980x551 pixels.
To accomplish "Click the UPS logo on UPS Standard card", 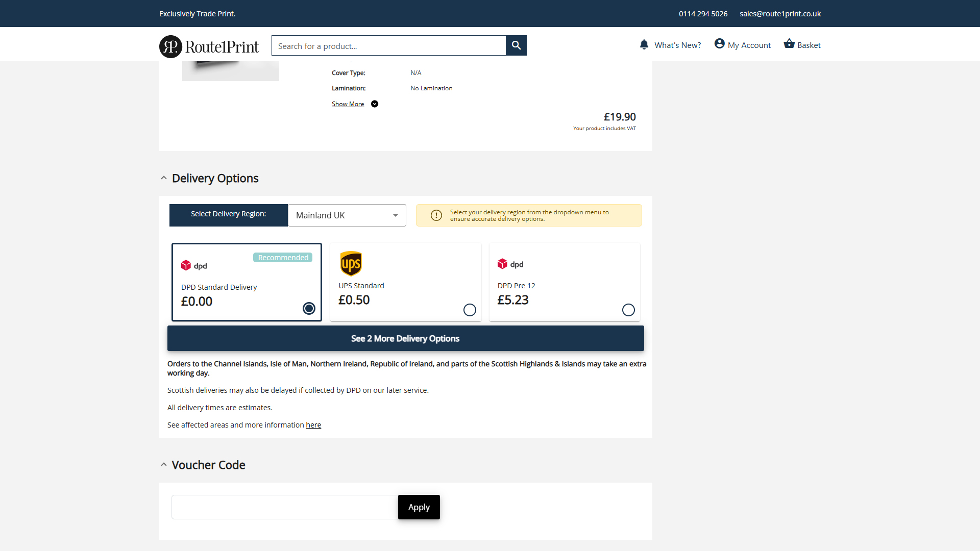I will pyautogui.click(x=351, y=263).
